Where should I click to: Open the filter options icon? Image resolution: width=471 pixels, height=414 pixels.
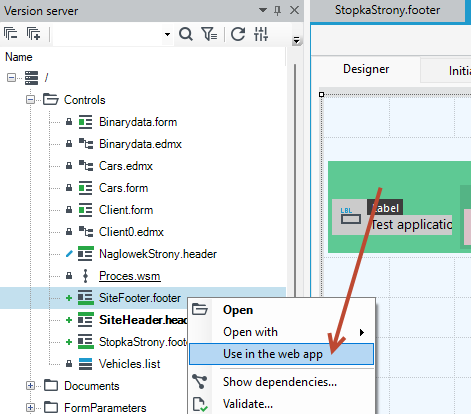pyautogui.click(x=209, y=34)
